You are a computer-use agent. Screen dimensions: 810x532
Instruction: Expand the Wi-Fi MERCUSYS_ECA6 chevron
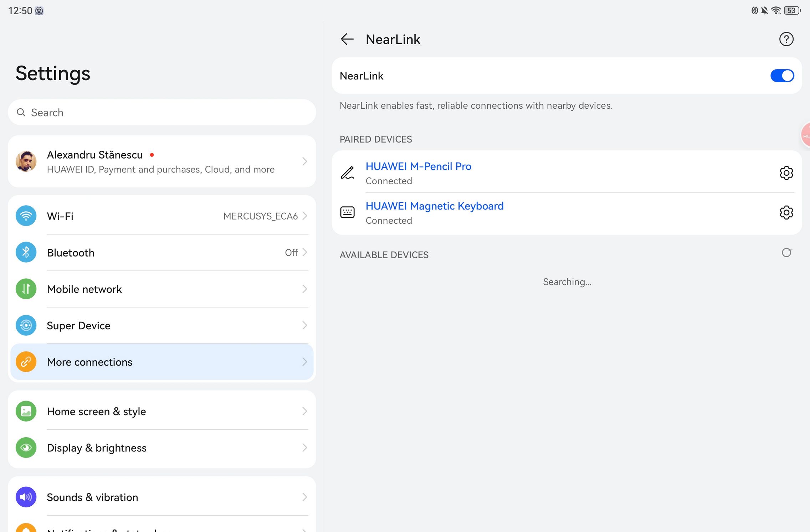tap(304, 216)
